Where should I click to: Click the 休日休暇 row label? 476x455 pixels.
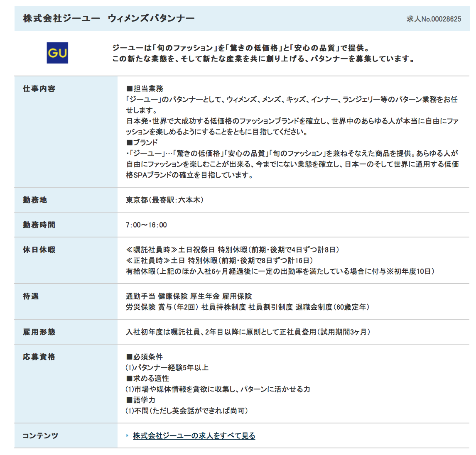(39, 250)
